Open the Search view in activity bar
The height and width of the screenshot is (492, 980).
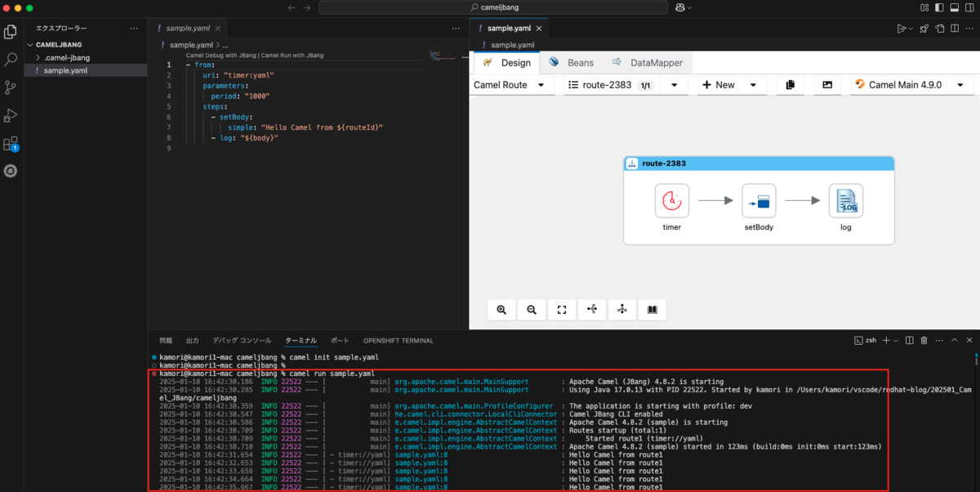pos(11,60)
